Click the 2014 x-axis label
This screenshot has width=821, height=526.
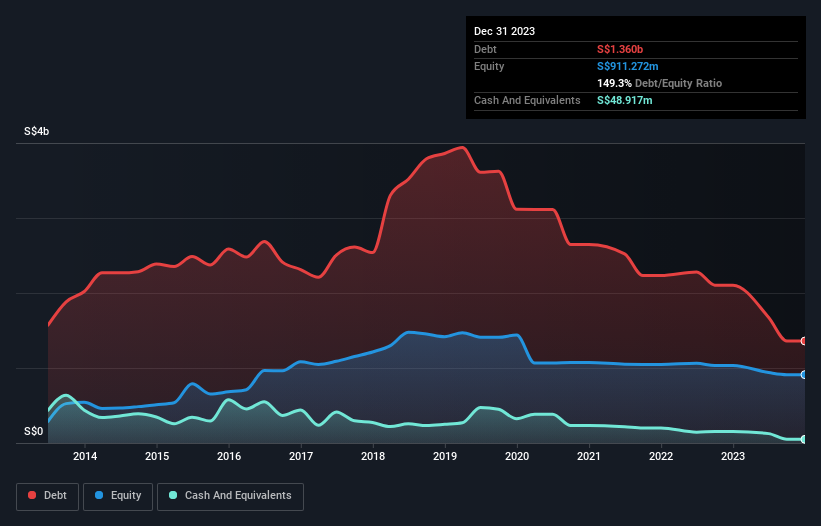[85, 456]
